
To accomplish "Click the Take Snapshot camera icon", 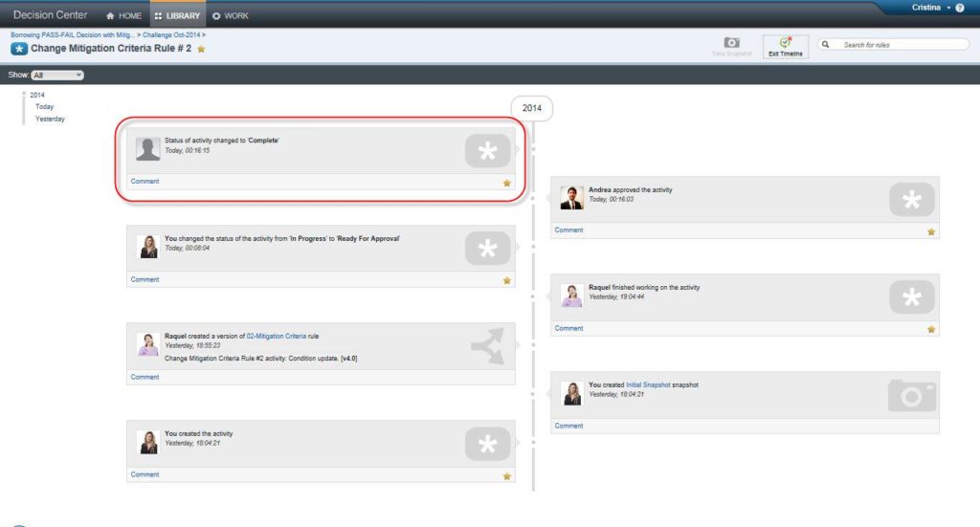I will click(x=731, y=43).
